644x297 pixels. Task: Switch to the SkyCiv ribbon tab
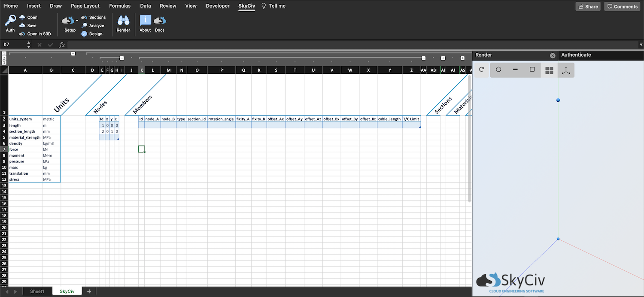[246, 6]
